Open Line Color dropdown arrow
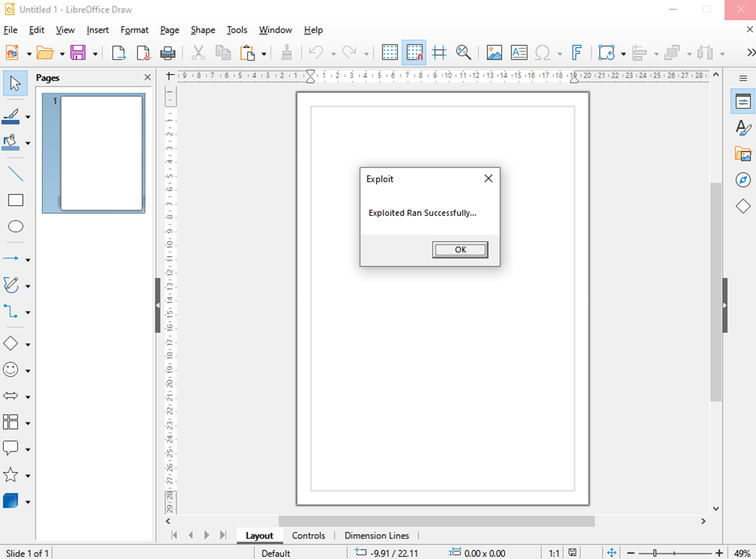Viewport: 756px width, 559px height. coord(28,117)
